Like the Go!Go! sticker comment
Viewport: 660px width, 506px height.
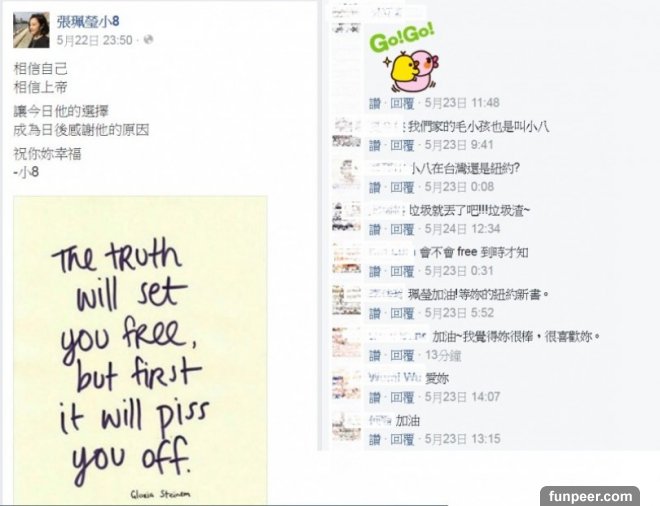(x=375, y=103)
